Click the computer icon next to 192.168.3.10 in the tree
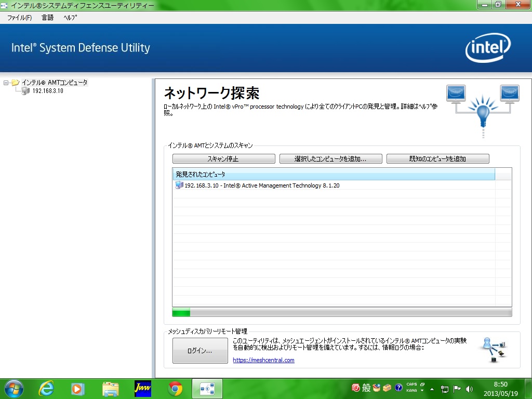 pyautogui.click(x=25, y=91)
